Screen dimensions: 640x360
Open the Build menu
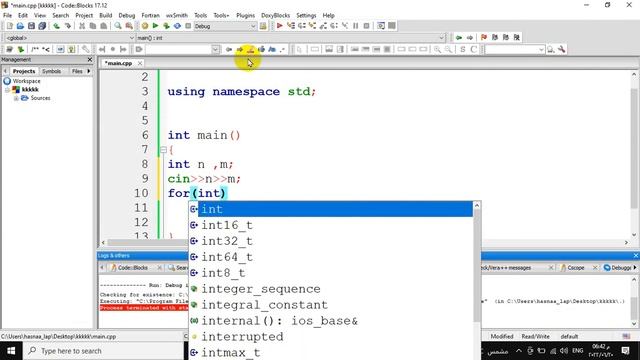[x=106, y=15]
